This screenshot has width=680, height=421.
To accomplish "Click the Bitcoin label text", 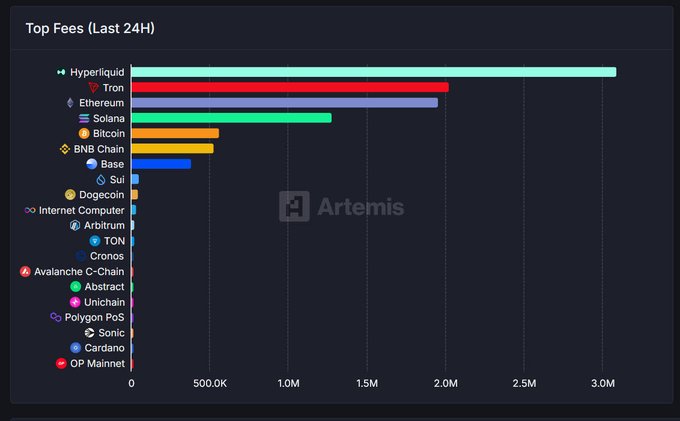I will pyautogui.click(x=109, y=134).
